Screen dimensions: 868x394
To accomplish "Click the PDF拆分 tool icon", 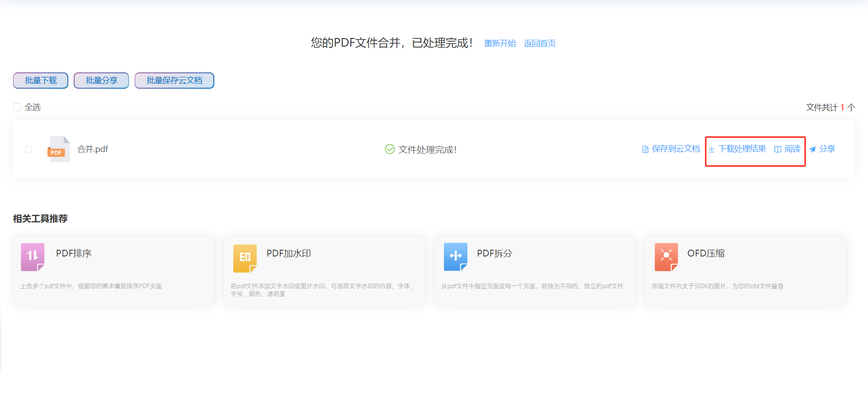I will [x=455, y=257].
